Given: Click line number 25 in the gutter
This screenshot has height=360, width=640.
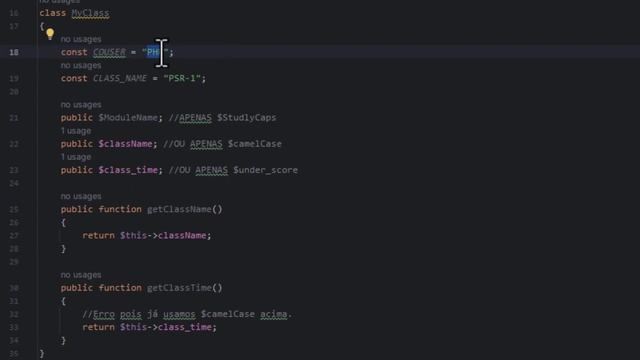Looking at the screenshot, I should (14, 209).
